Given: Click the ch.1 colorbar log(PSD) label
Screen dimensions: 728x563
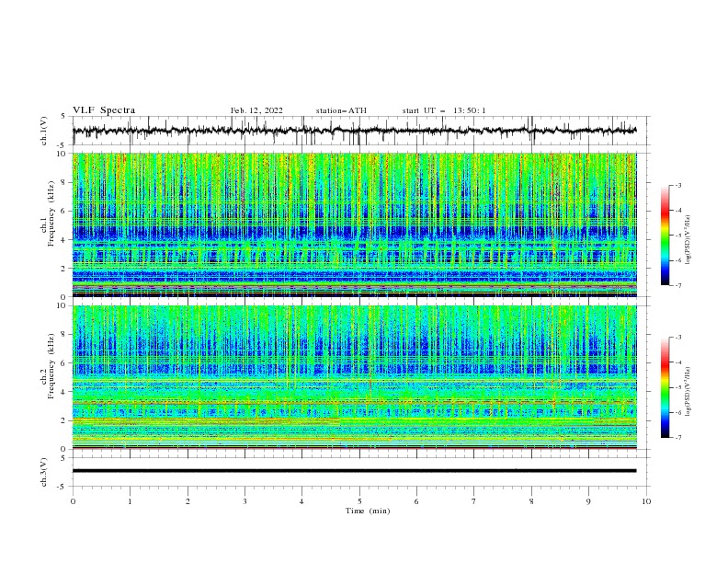Looking at the screenshot, I should (x=688, y=240).
